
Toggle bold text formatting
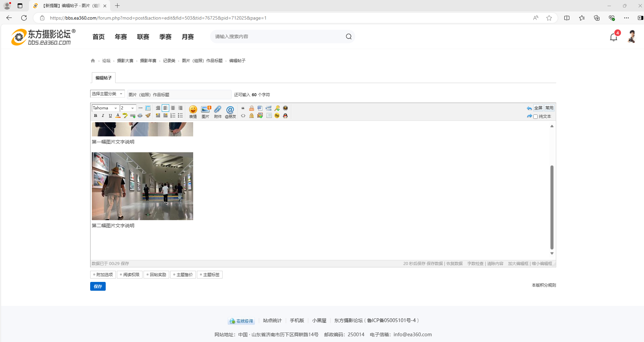(x=96, y=116)
